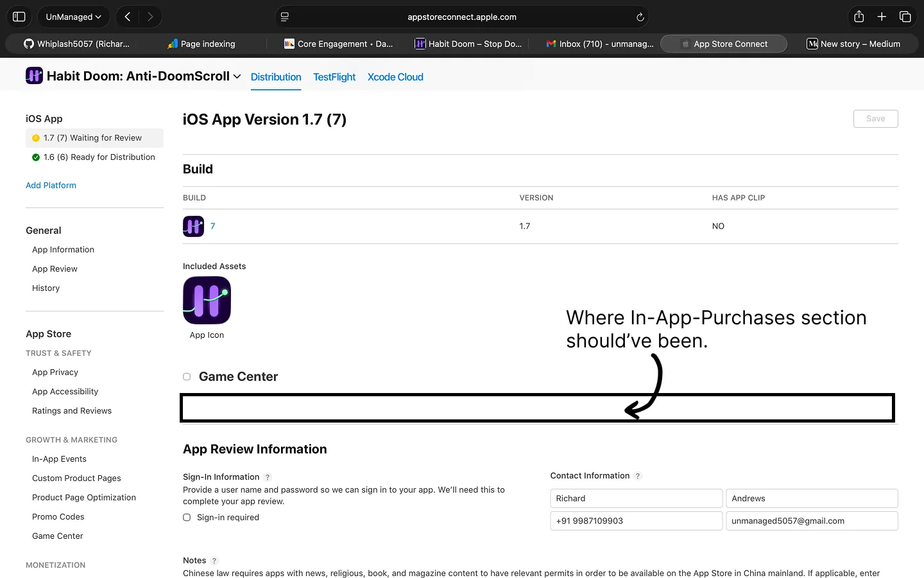Open the Xcode Cloud tab
Viewport: 924px width, 578px height.
coord(395,76)
